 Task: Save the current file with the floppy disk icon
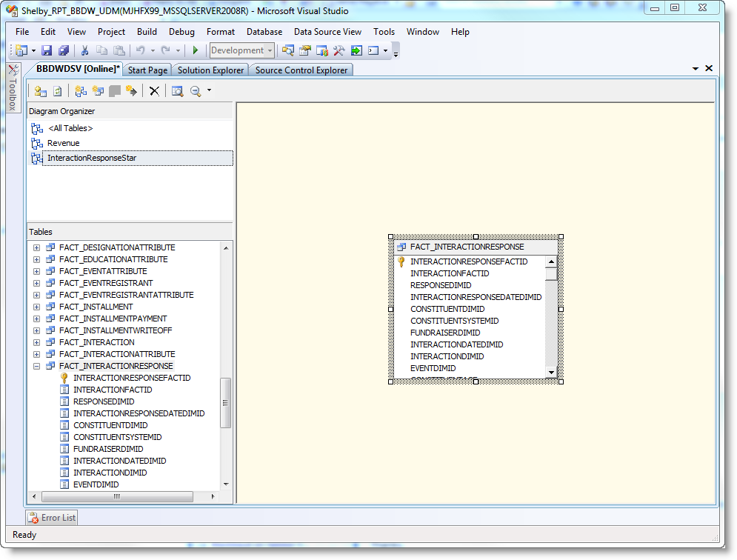click(47, 50)
